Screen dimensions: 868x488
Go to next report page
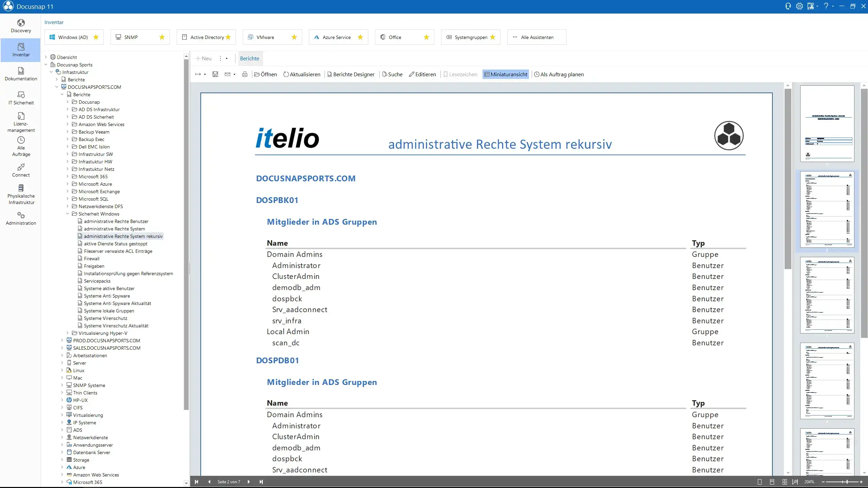pos(249,482)
